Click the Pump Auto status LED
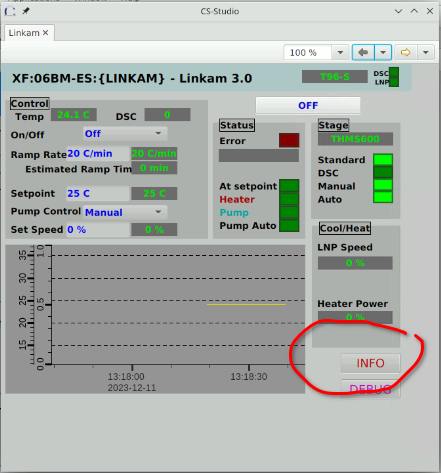441x473 pixels. (289, 225)
